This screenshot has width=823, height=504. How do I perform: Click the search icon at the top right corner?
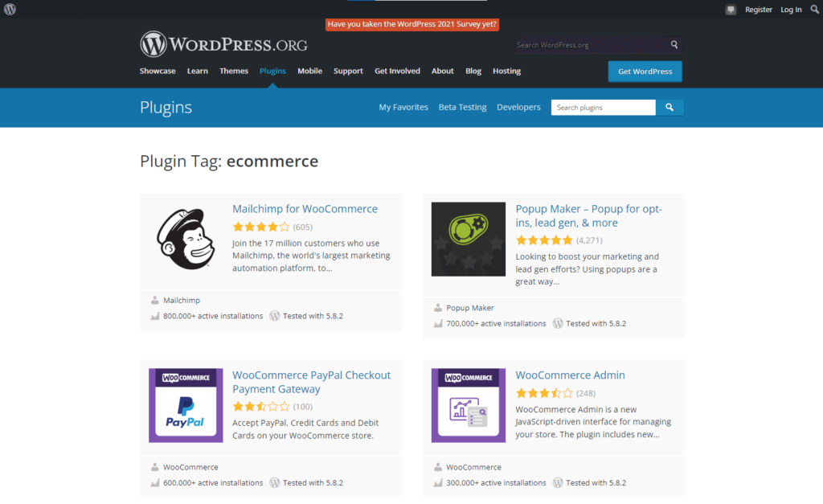[814, 9]
